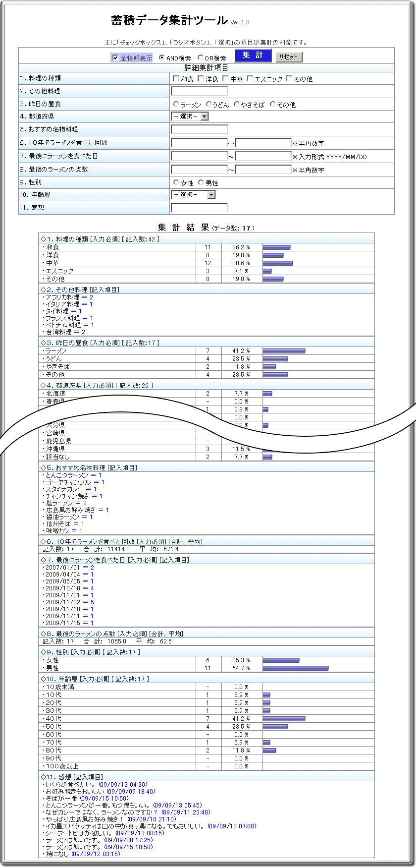Select やきそば for yesterday's lunch
416x868 pixels.
(x=236, y=104)
